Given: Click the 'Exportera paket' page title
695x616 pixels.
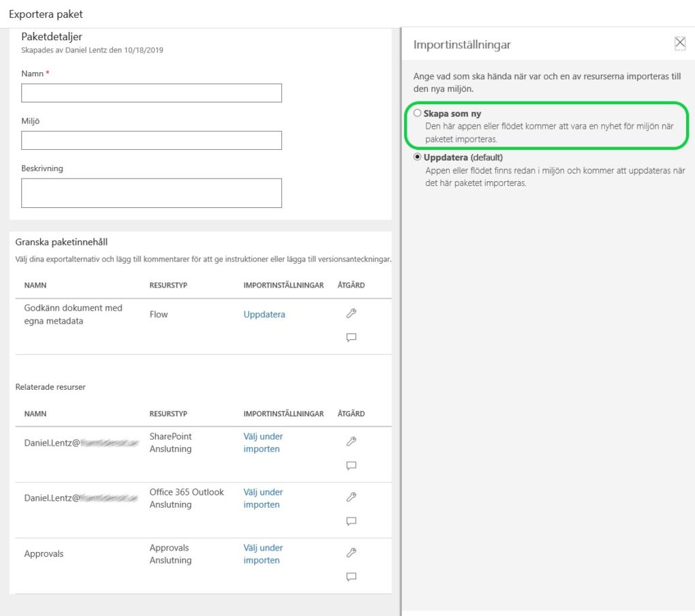Looking at the screenshot, I should [46, 14].
